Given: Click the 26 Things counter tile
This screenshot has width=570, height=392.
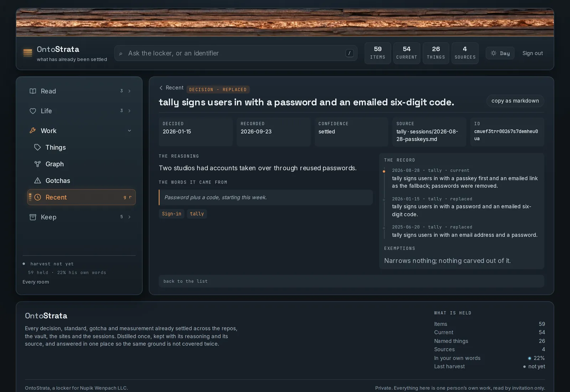Looking at the screenshot, I should pyautogui.click(x=436, y=53).
